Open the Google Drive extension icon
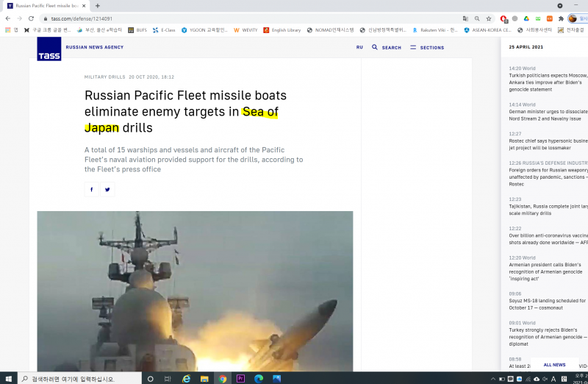The height and width of the screenshot is (384, 588). 526,18
